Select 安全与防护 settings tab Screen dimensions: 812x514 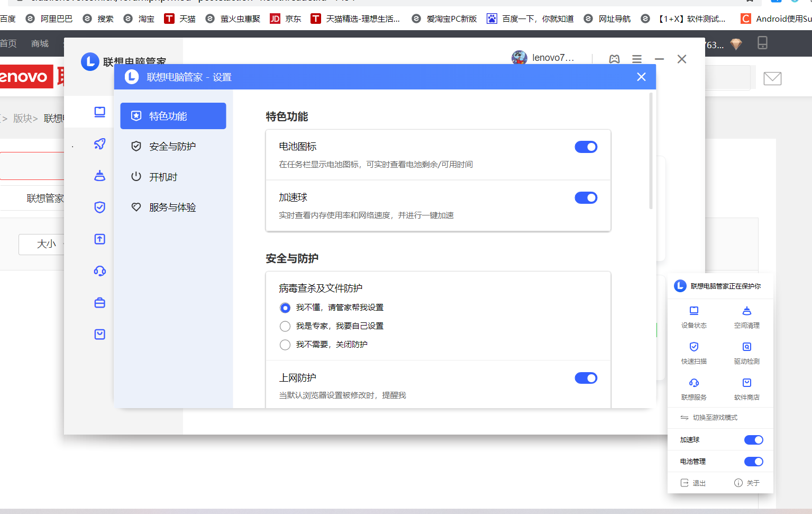point(173,146)
